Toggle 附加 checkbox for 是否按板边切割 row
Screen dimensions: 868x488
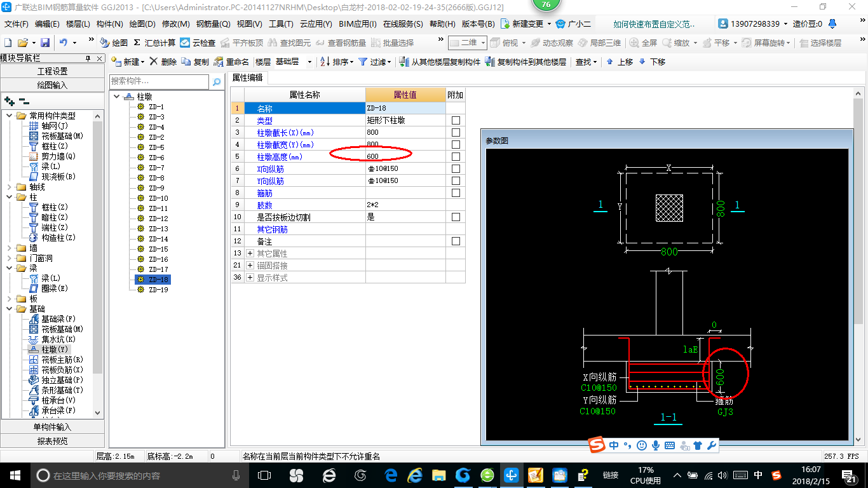click(456, 217)
